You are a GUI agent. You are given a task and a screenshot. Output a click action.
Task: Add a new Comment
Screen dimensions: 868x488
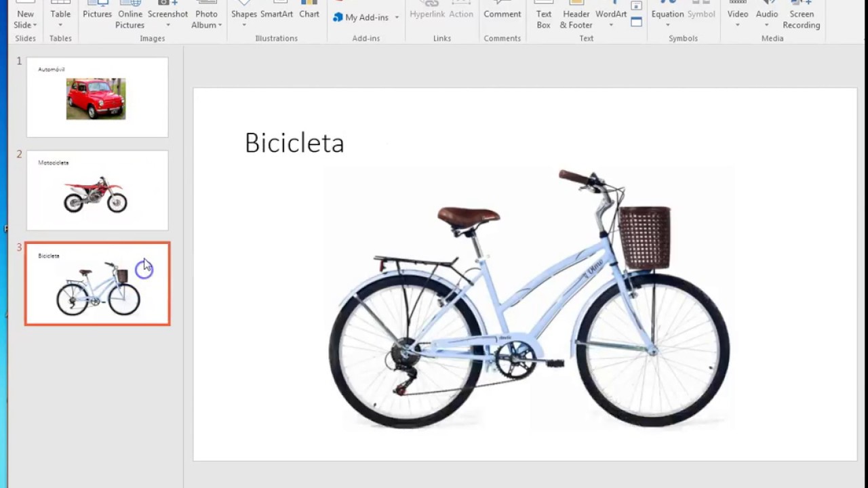pos(502,10)
